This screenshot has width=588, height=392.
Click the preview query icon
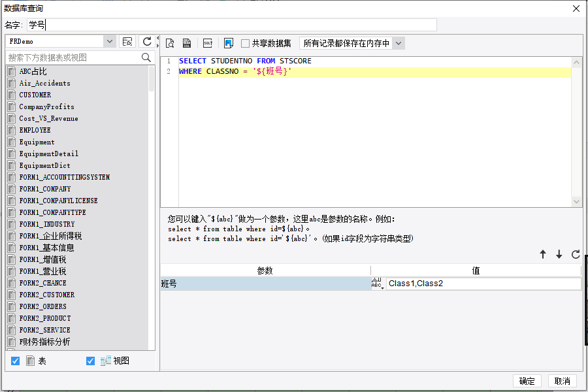pyautogui.click(x=170, y=43)
